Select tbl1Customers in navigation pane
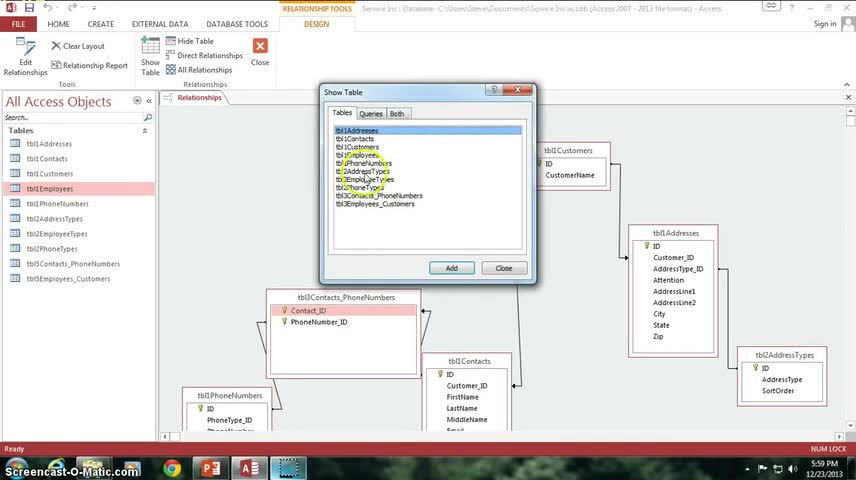Image resolution: width=856 pixels, height=480 pixels. (x=78, y=174)
